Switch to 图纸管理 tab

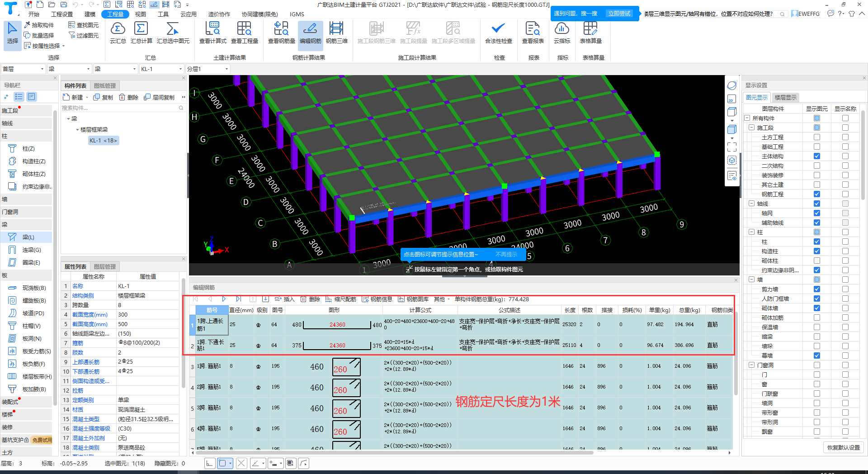[x=105, y=85]
